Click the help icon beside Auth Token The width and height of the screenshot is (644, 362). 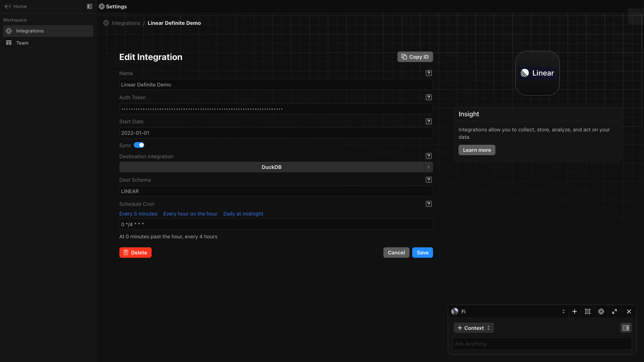coord(428,97)
